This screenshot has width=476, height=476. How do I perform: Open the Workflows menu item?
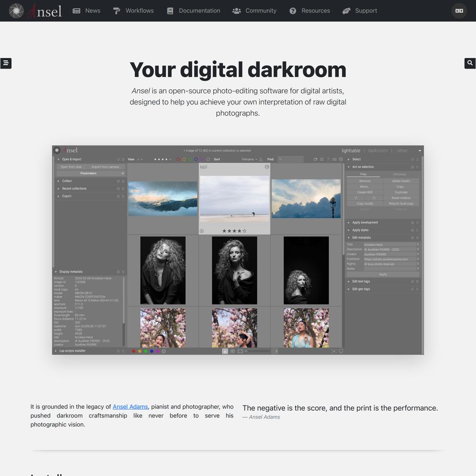pos(133,10)
